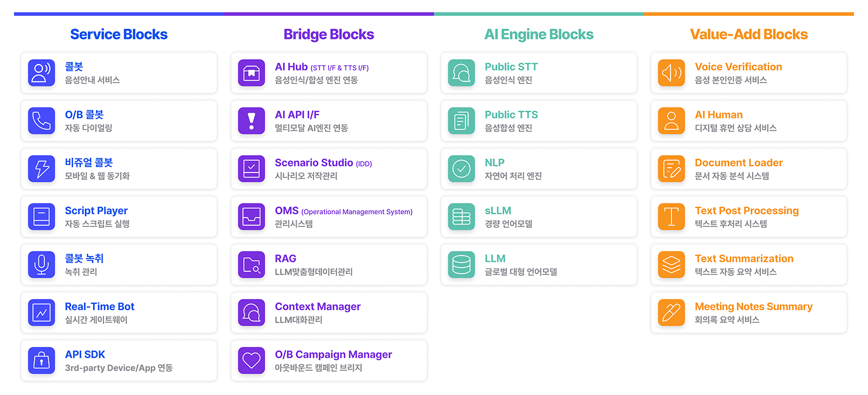Open the Document Loader link

(738, 163)
